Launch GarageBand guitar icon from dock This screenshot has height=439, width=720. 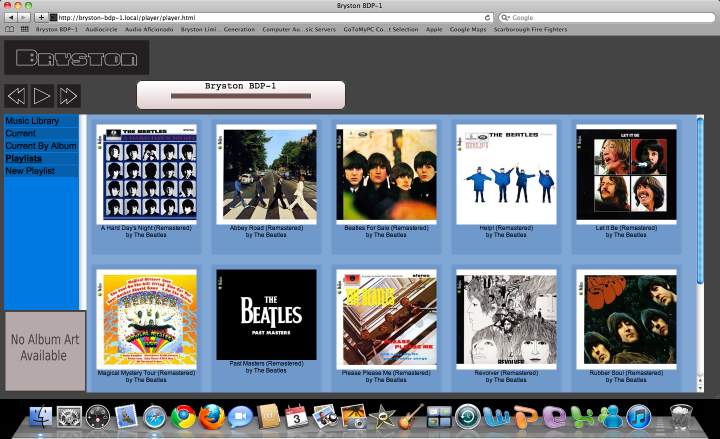tap(410, 416)
